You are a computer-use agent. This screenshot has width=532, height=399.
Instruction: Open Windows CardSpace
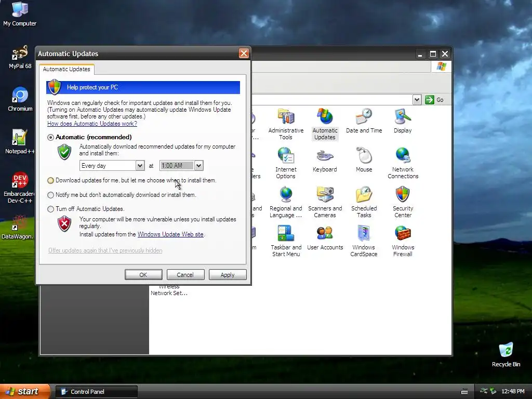364,241
